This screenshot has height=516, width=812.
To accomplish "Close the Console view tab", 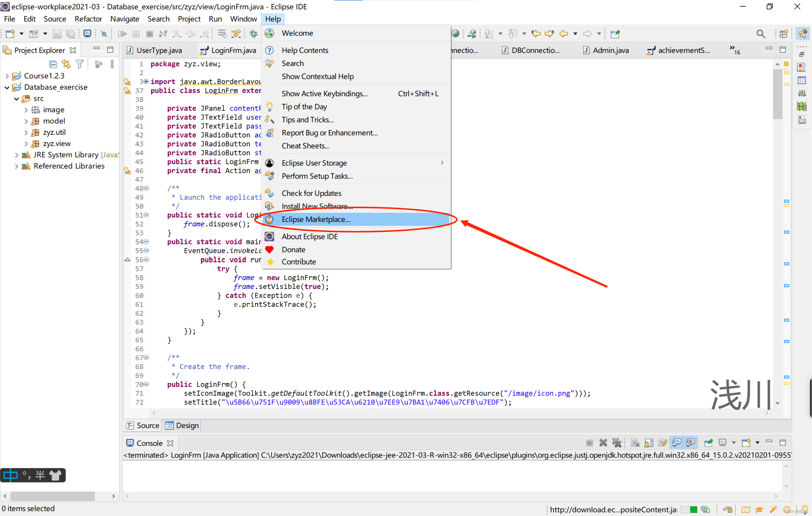I will [170, 443].
